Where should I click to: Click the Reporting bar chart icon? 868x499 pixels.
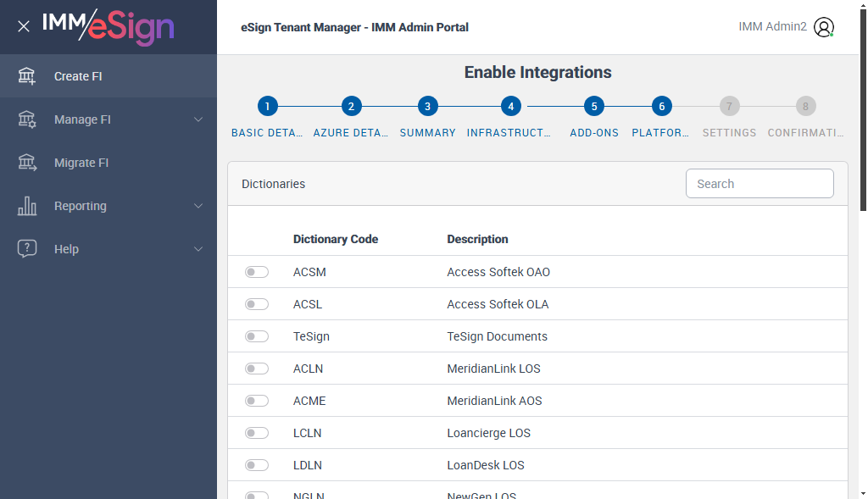click(x=27, y=206)
